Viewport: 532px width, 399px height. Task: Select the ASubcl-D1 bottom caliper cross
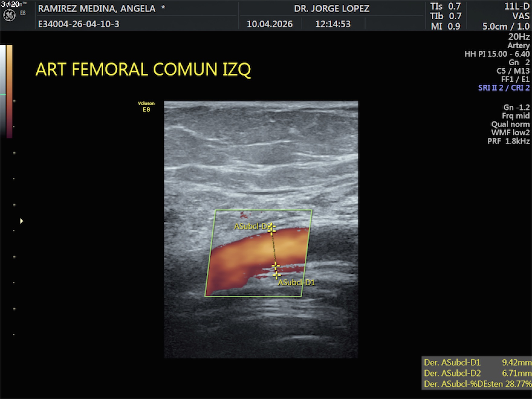click(277, 275)
